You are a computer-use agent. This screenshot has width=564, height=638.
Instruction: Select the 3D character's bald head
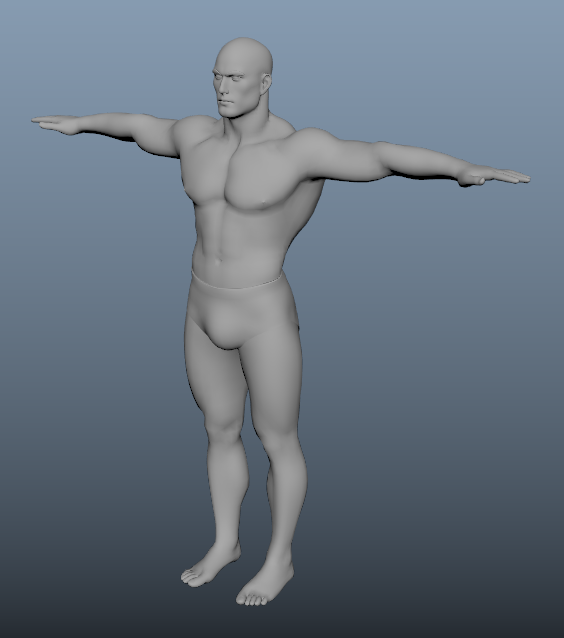point(243,77)
